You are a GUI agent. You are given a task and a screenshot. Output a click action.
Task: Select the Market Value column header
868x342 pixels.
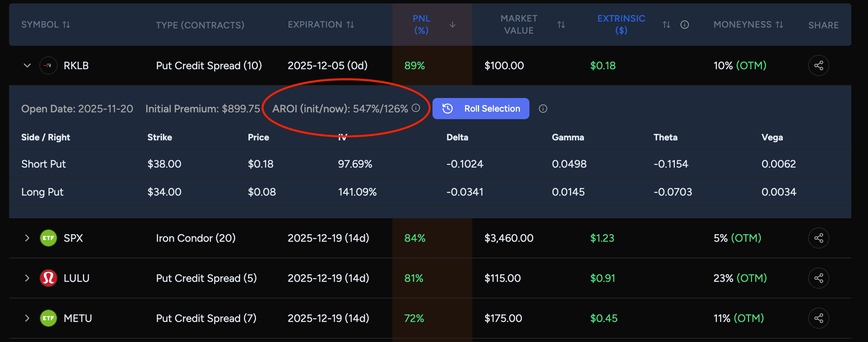click(x=519, y=24)
